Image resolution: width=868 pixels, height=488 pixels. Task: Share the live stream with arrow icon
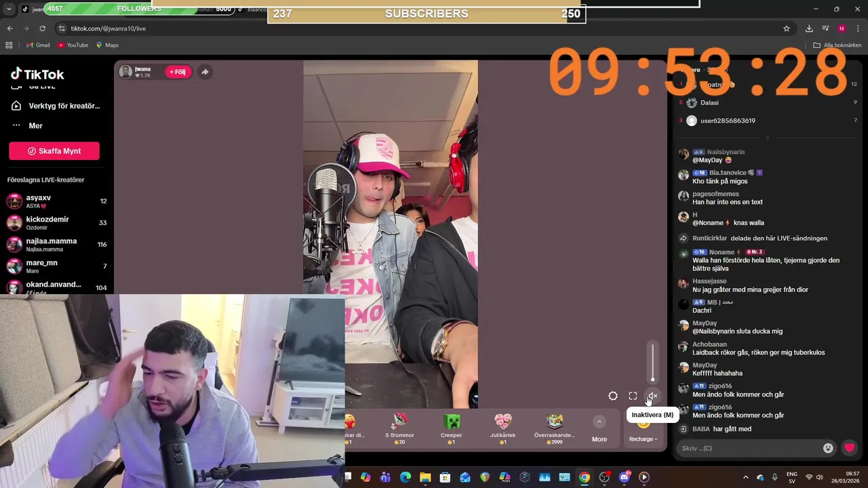(x=205, y=72)
